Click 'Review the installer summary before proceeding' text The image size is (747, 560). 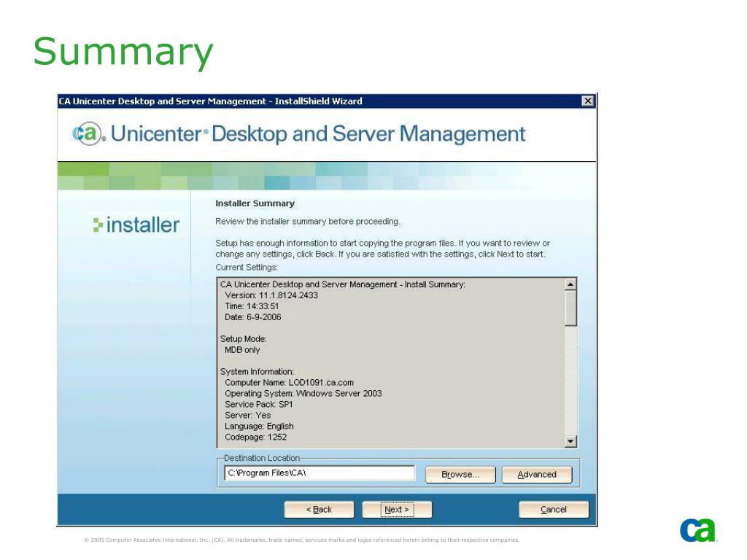tap(308, 222)
